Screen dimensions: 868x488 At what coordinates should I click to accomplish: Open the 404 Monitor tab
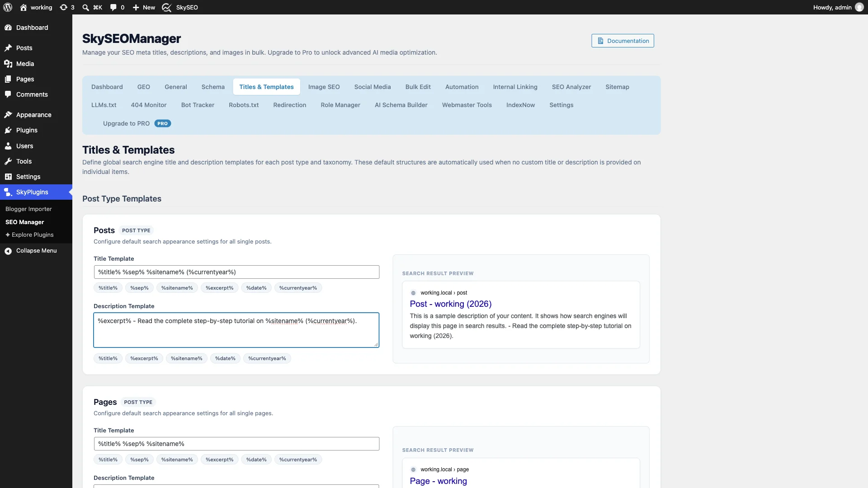(x=149, y=105)
